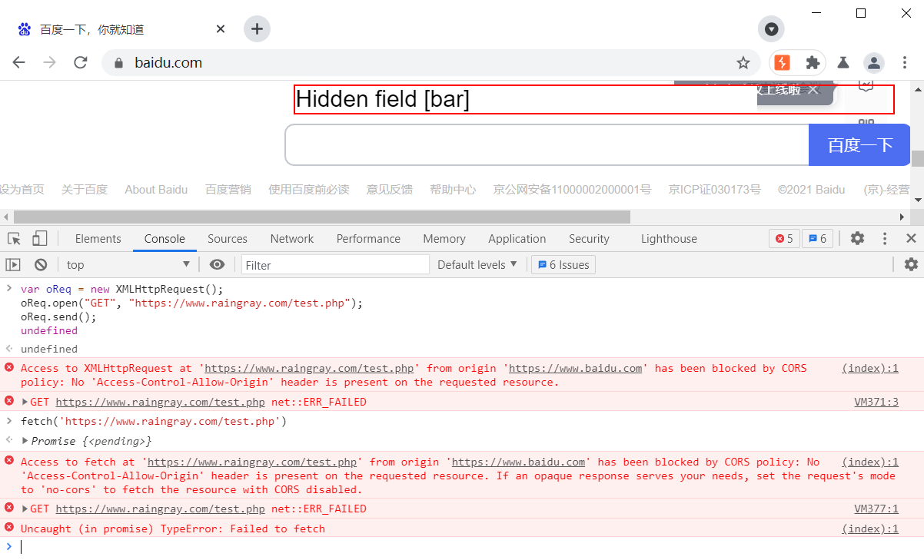Bookmark this page with the star icon
Image resolution: width=924 pixels, height=560 pixels.
pyautogui.click(x=743, y=63)
